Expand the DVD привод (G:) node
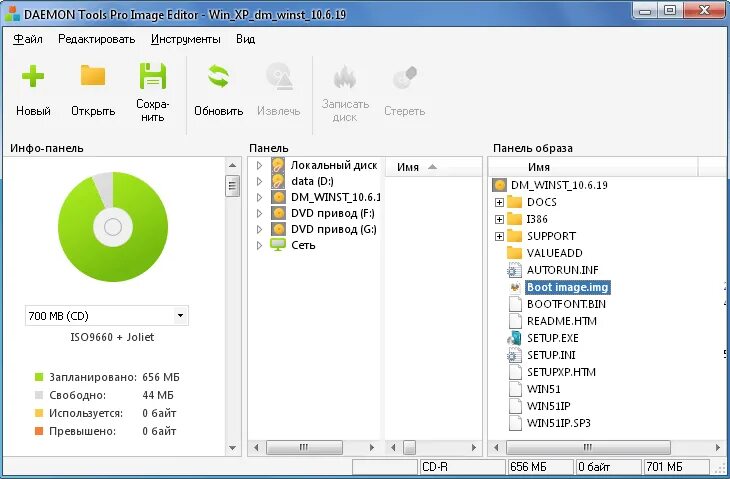The width and height of the screenshot is (730, 479). (260, 229)
